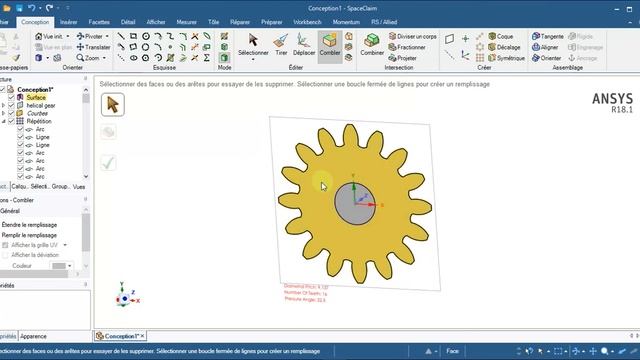Open the Group. panel tab
640x360 pixels.
(x=60, y=187)
